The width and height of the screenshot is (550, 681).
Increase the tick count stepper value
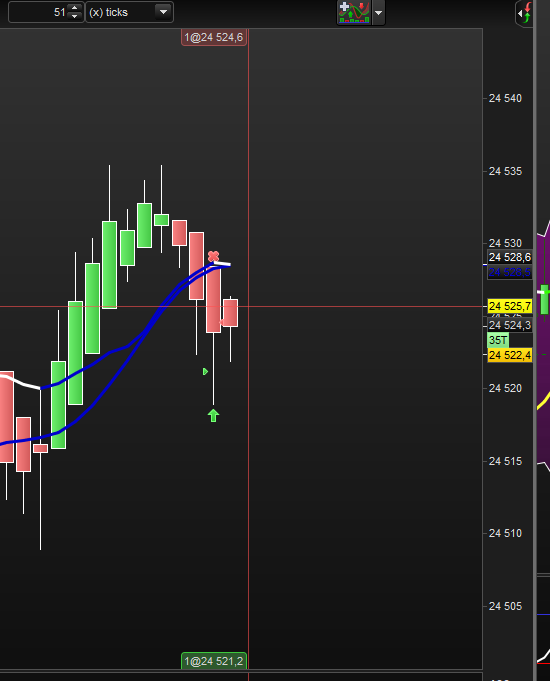pos(75,8)
